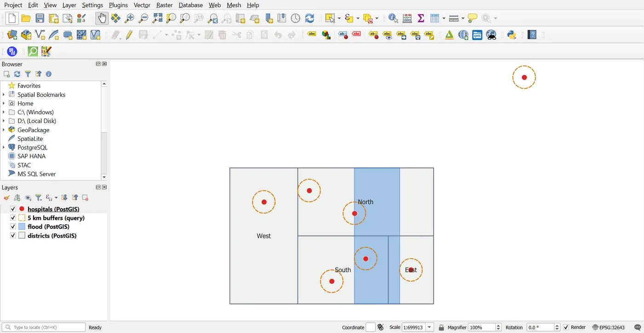Expand the Home node in the Browser

(x=4, y=103)
